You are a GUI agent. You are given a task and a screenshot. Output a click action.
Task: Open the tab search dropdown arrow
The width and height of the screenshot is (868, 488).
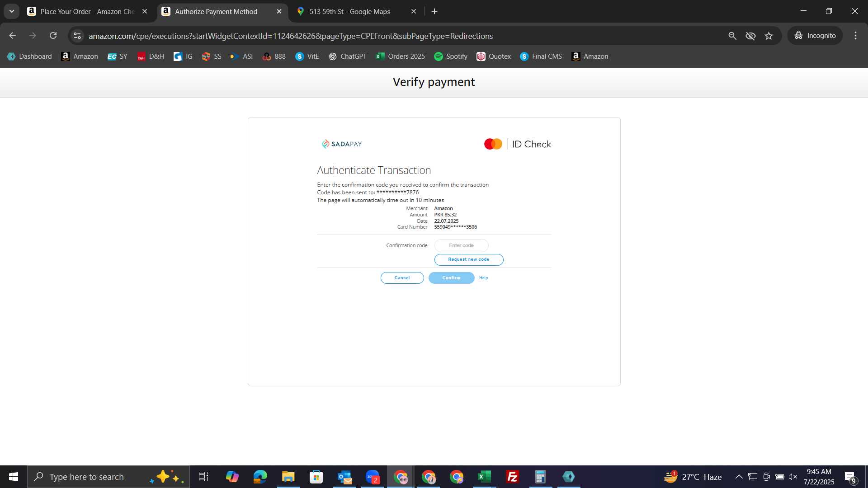click(x=12, y=11)
